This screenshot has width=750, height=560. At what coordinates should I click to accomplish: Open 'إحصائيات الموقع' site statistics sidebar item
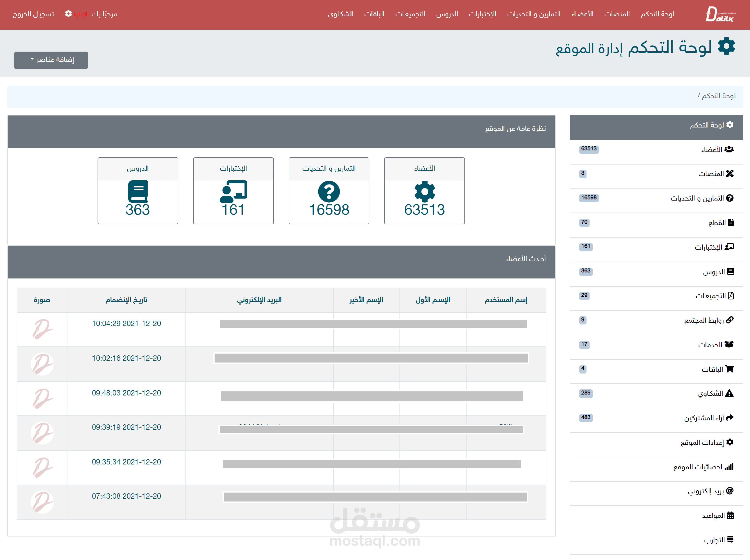tap(703, 467)
